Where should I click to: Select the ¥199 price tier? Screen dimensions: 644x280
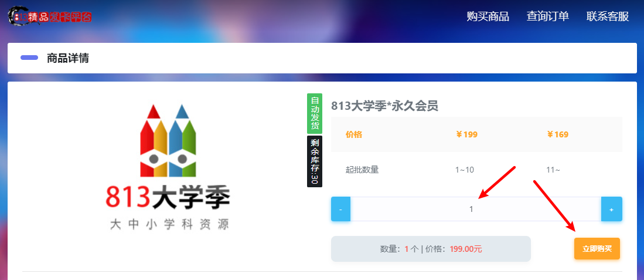(x=466, y=134)
